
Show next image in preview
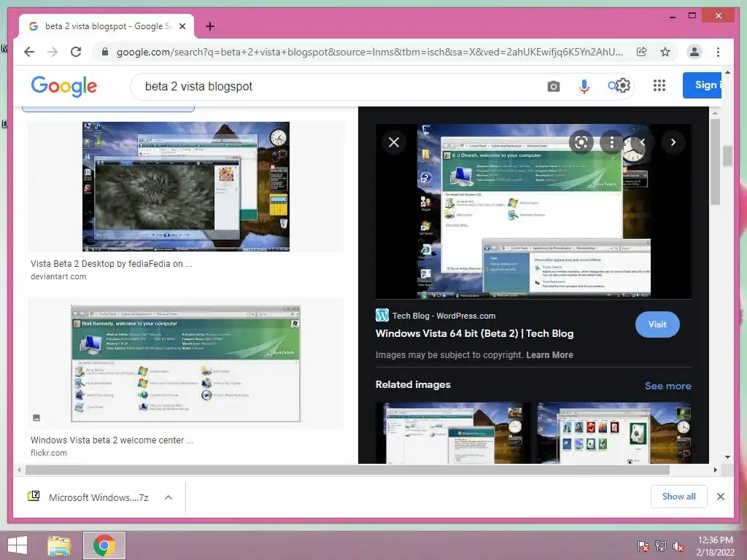(x=673, y=142)
